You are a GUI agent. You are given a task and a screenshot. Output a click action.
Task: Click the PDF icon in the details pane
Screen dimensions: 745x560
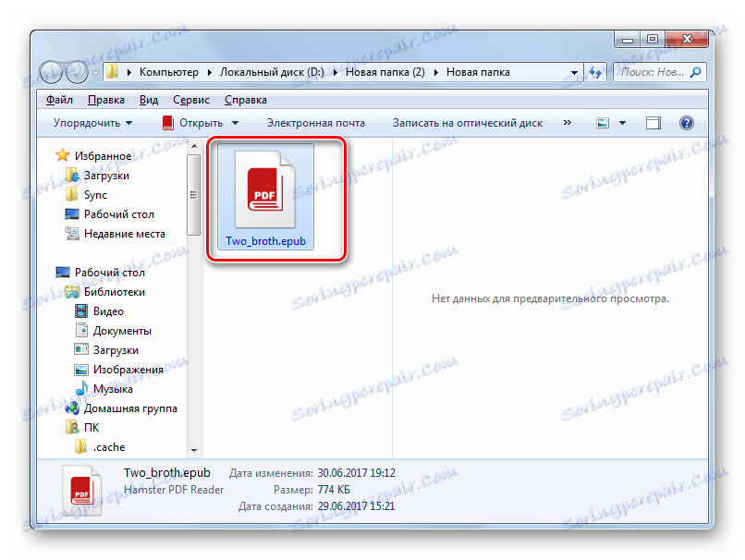(x=81, y=491)
